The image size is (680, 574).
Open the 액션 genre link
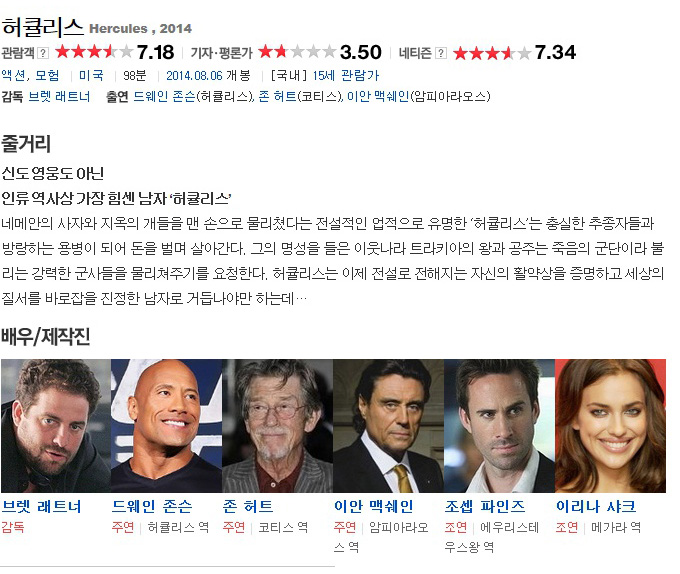[13, 75]
